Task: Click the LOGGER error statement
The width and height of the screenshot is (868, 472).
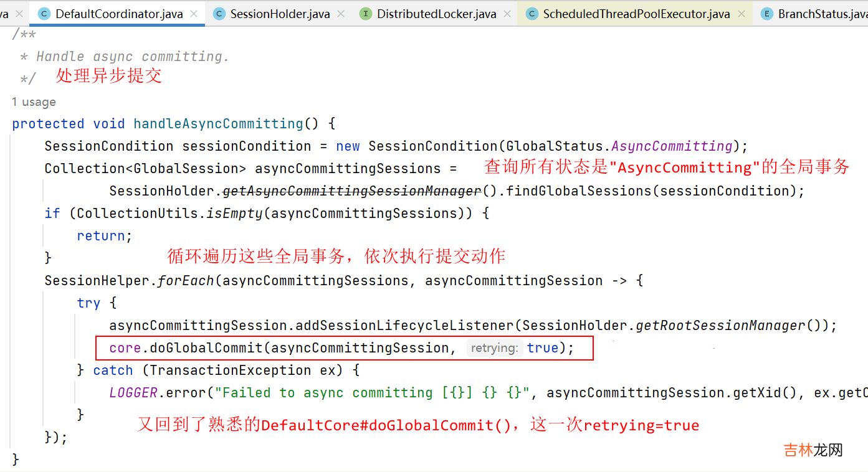Action: click(x=489, y=393)
